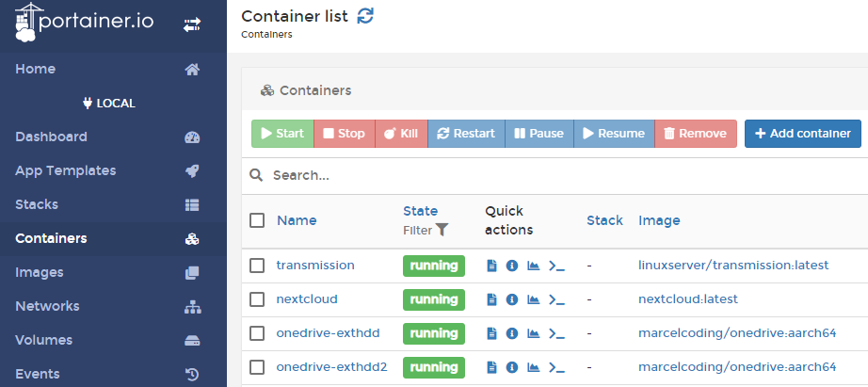Open Stacks in the sidebar

37,204
